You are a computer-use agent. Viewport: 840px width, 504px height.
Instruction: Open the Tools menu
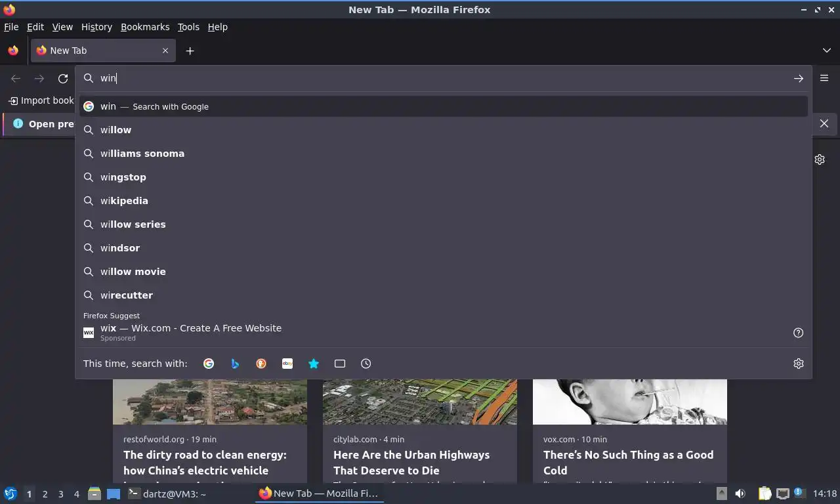[x=188, y=27]
